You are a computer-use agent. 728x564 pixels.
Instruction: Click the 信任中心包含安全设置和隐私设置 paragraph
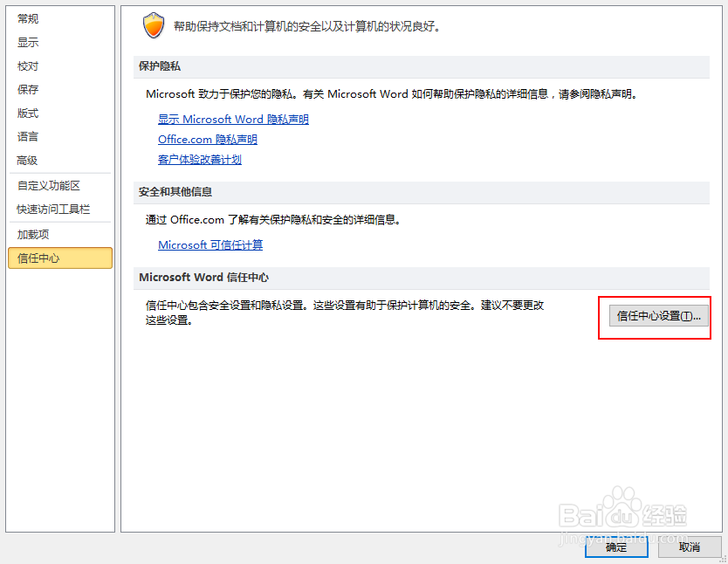click(x=345, y=313)
